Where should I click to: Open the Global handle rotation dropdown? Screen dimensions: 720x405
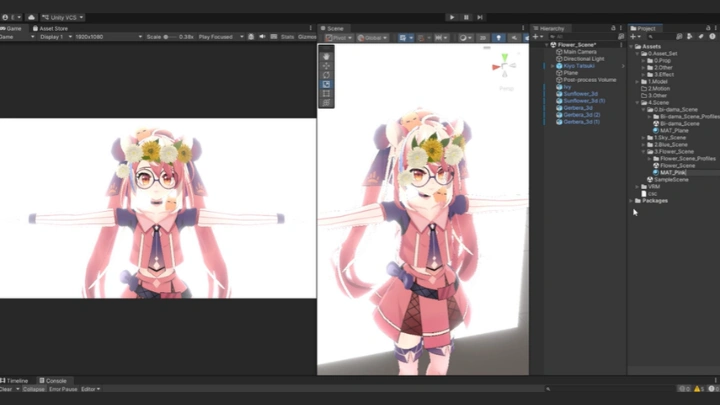click(x=372, y=38)
